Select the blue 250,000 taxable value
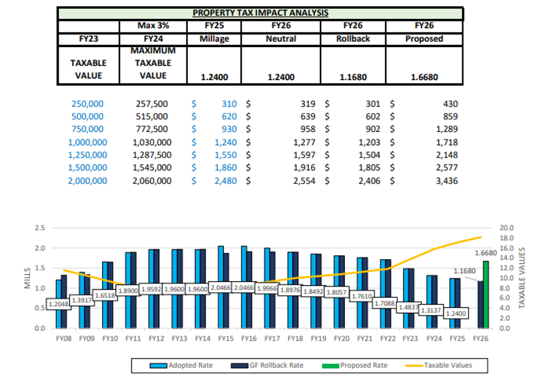This screenshot has height=392, width=535. [x=87, y=104]
